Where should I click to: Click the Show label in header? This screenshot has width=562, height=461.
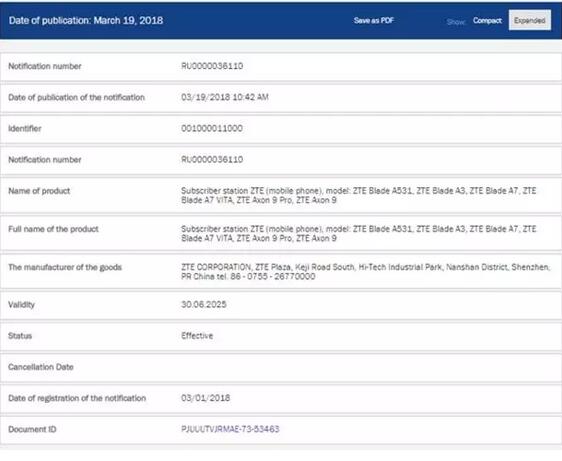(456, 22)
